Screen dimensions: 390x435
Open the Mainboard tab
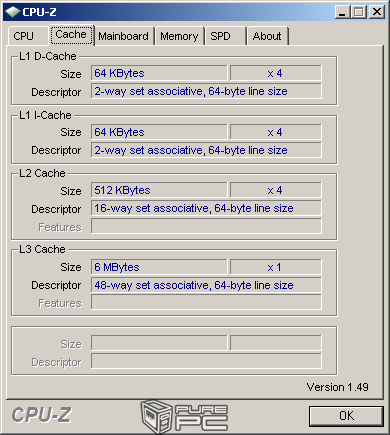tap(124, 36)
